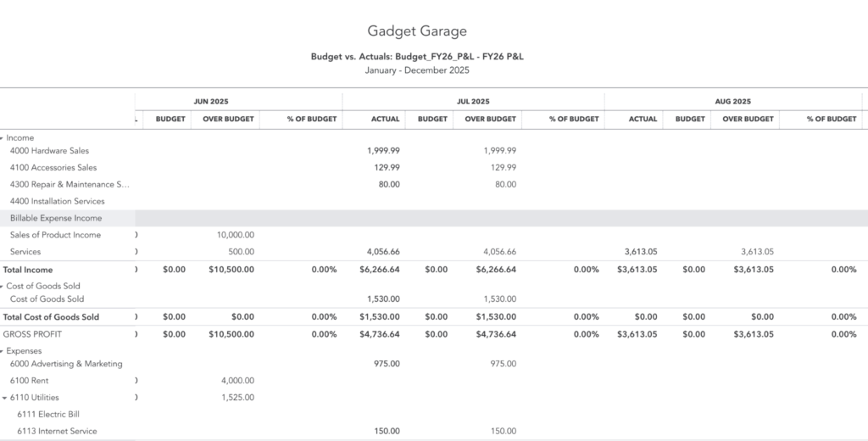The image size is (868, 441).
Task: Select the % OF BUDGET header under JUN 2025
Action: (x=312, y=119)
